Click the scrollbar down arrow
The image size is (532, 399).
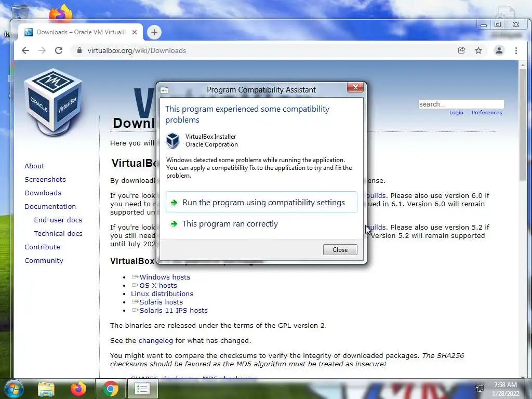pos(523,377)
